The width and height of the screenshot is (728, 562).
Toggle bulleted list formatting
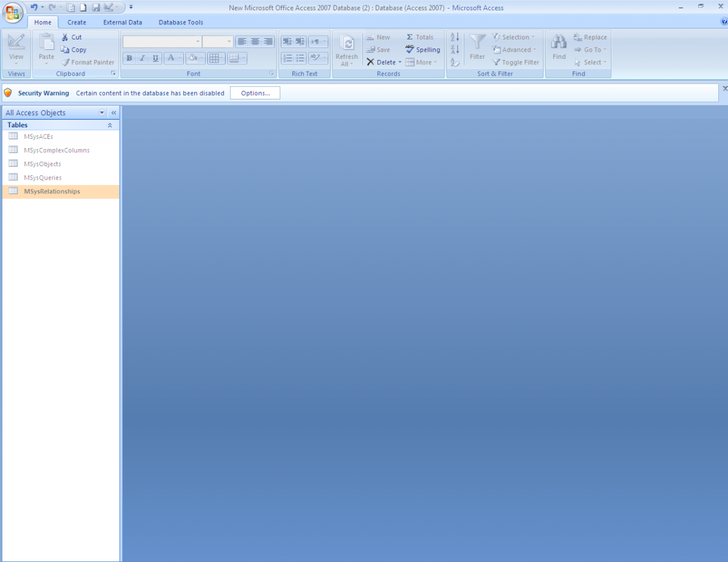click(x=300, y=58)
